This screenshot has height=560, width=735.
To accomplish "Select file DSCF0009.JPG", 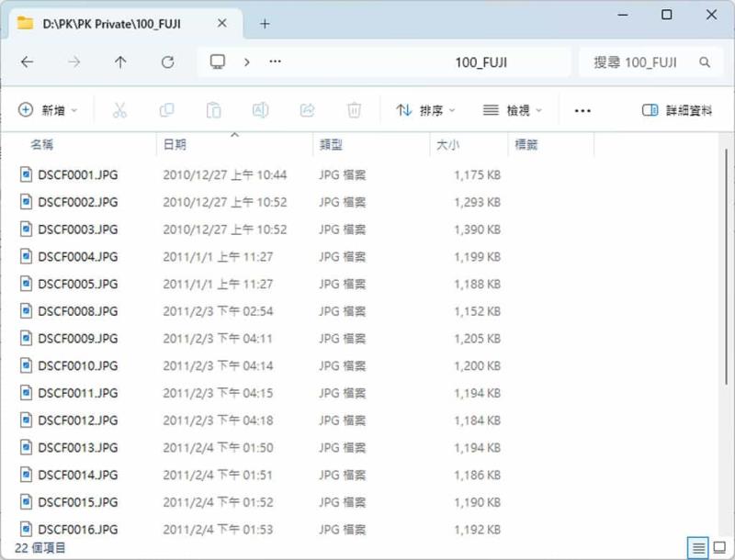I will click(78, 339).
